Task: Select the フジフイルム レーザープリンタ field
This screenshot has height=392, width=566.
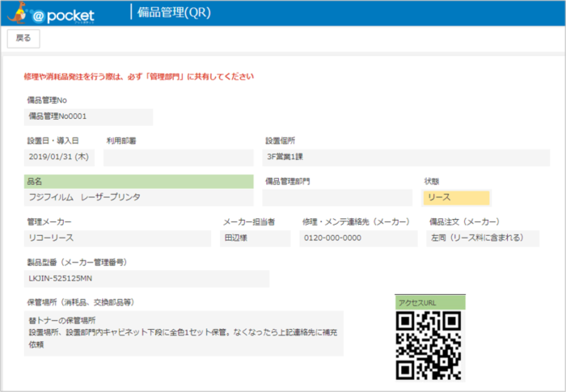Action: pyautogui.click(x=138, y=197)
